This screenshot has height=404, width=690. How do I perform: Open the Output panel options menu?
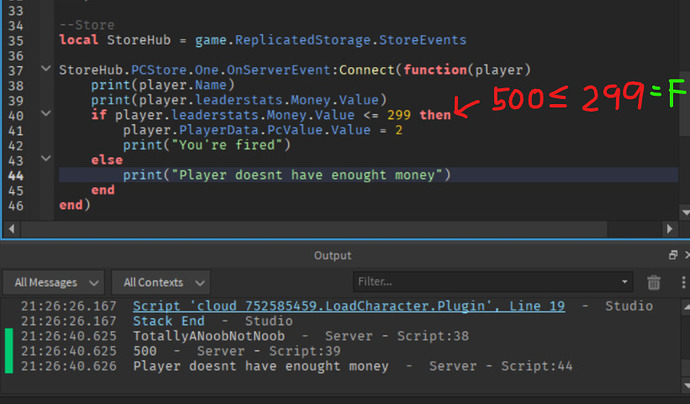(x=683, y=282)
